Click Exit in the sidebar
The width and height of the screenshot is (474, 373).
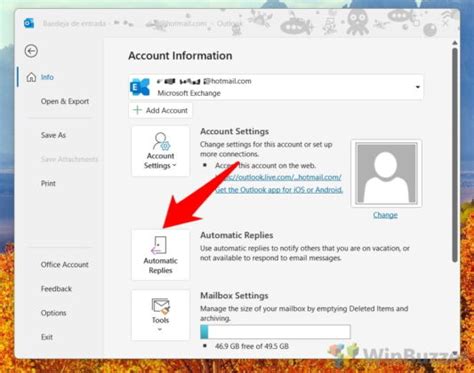pyautogui.click(x=47, y=337)
